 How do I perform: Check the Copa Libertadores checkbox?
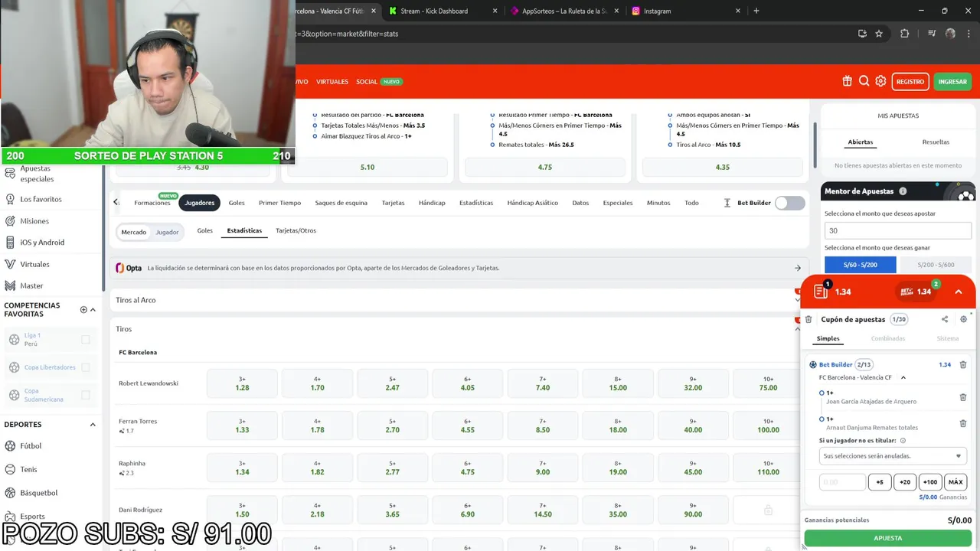[86, 367]
